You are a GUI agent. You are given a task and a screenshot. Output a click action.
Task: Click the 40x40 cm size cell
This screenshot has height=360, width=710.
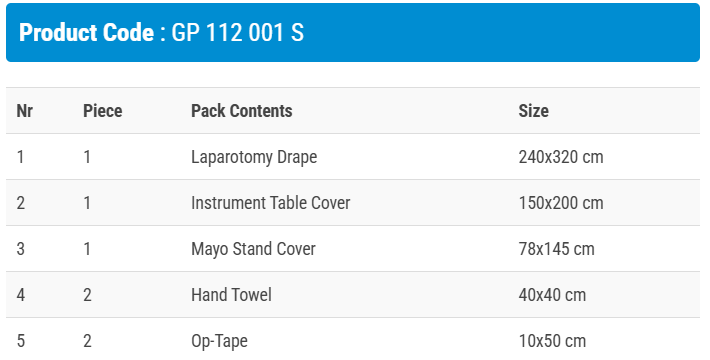click(x=552, y=295)
